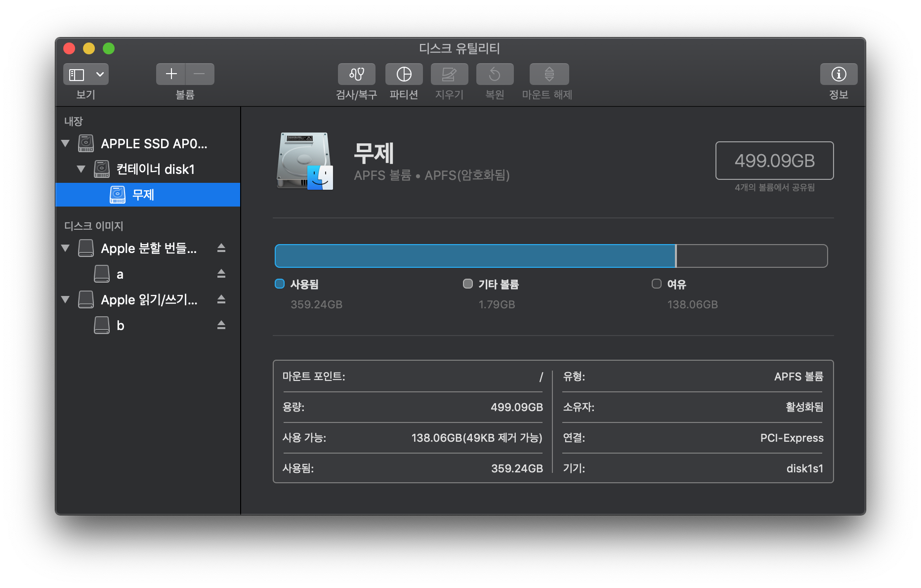Collapse the Apple 읽기/쓰기 disk image tree
Screen dimensions: 921x588
[65, 300]
